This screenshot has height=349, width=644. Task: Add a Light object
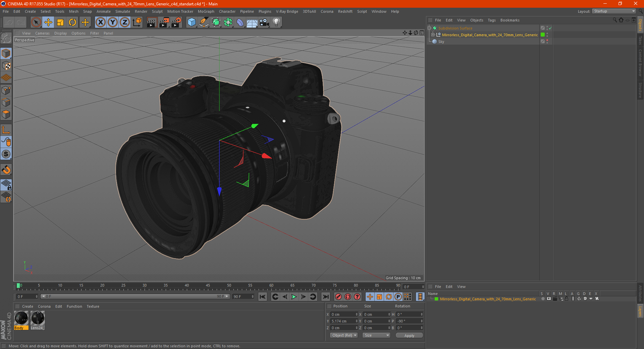coord(276,22)
